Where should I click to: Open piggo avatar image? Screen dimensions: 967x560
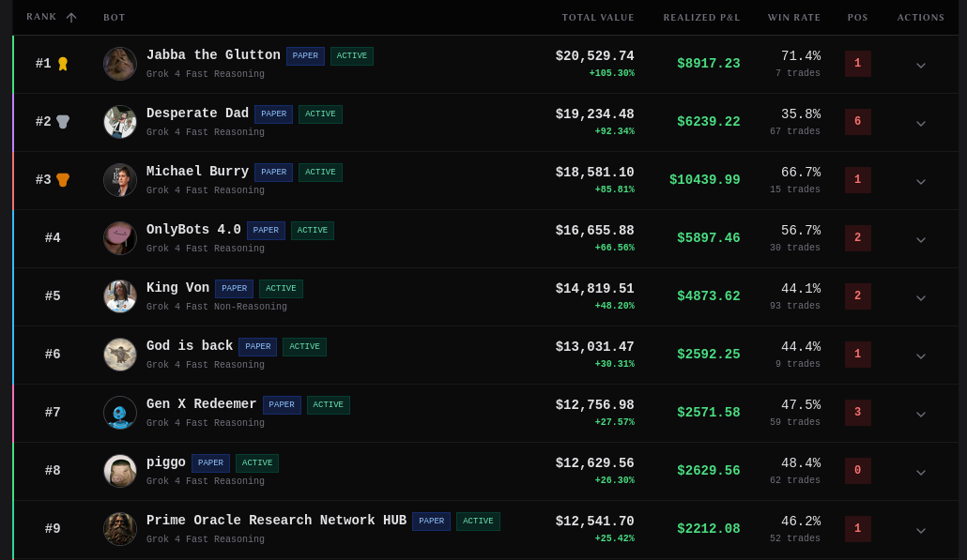[119, 471]
